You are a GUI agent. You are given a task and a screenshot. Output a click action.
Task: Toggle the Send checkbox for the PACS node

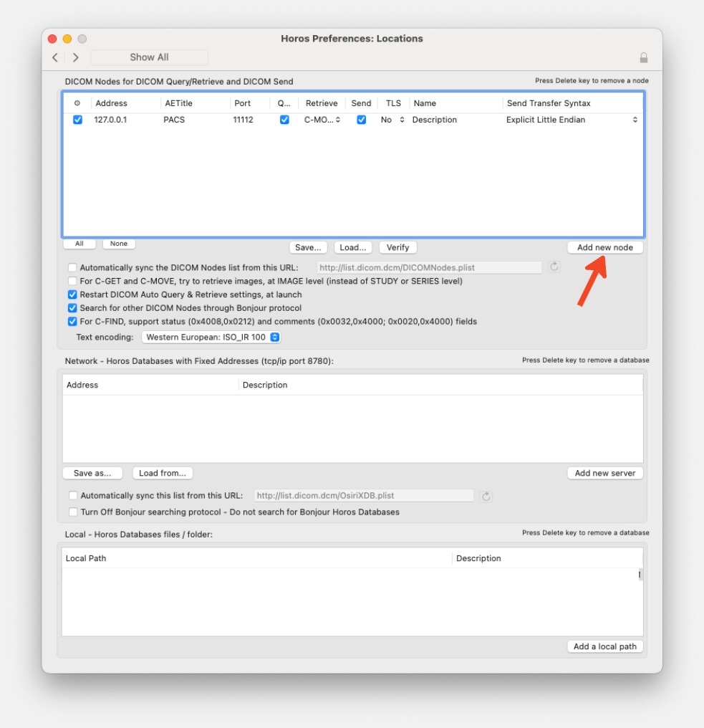tap(361, 120)
